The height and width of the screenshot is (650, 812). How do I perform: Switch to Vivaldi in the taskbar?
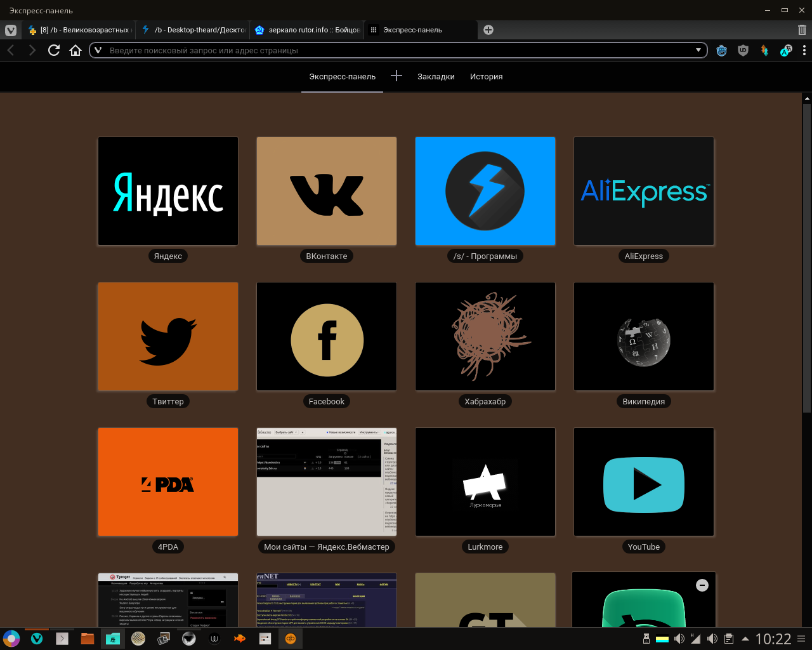point(37,639)
